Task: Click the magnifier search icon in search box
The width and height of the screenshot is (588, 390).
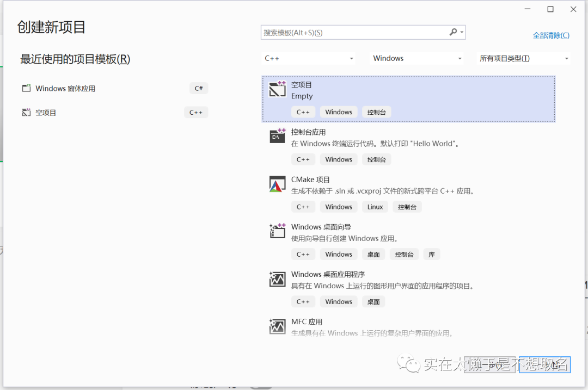Action: 453,33
